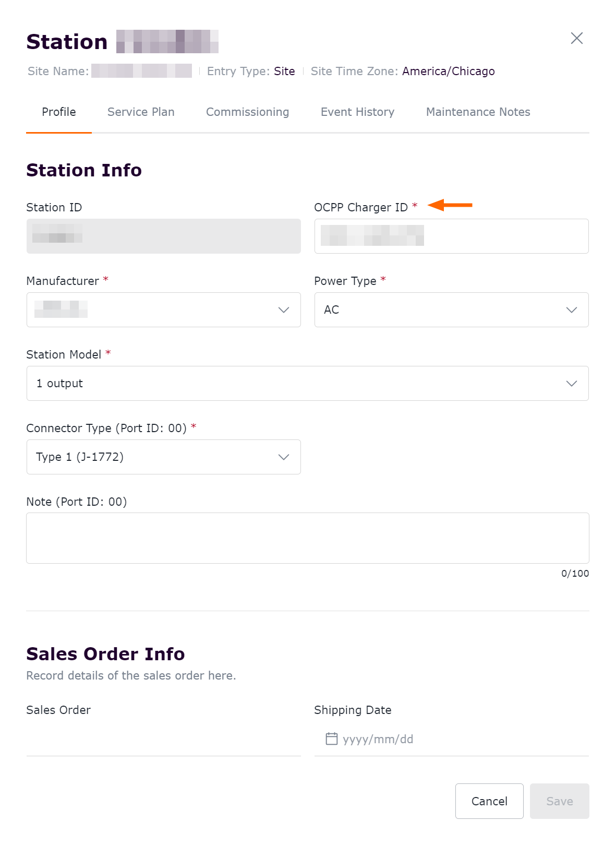Close the Station dialog with X icon
The image size is (616, 845).
(576, 38)
